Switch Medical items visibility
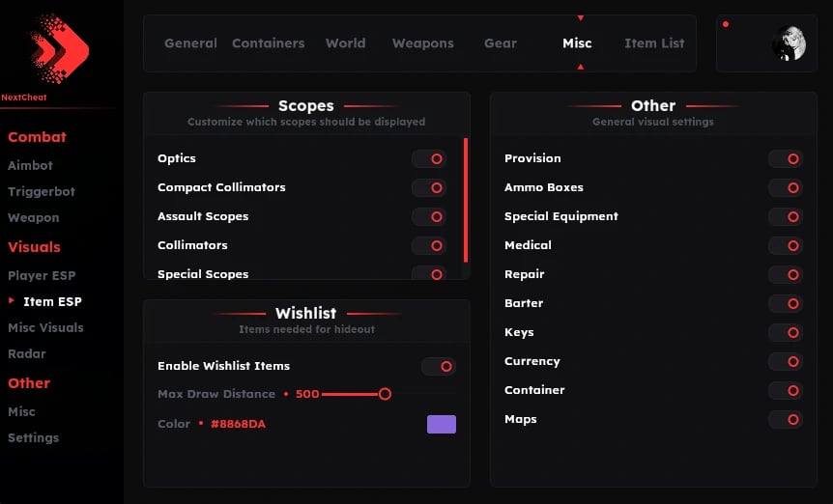 click(786, 245)
